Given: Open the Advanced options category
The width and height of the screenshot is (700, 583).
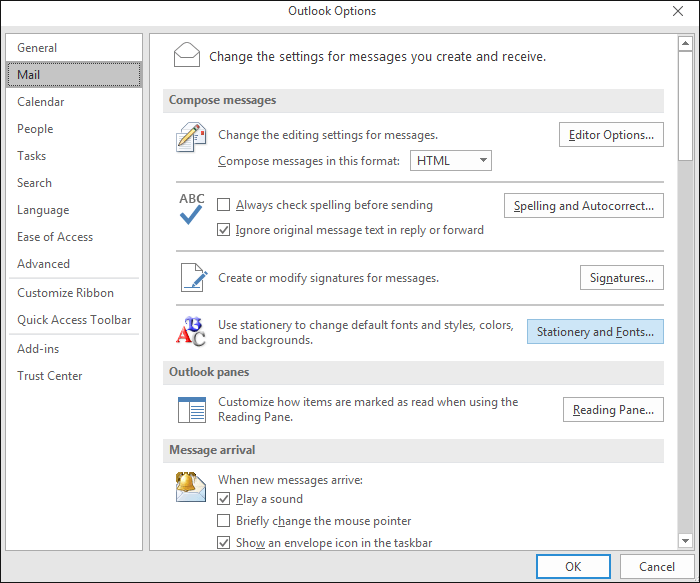Looking at the screenshot, I should click(74, 264).
